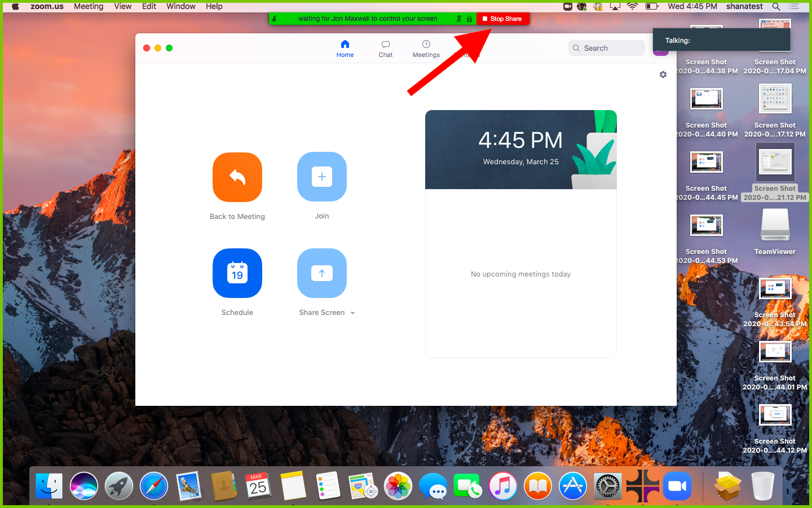Switch to the Meetings tab
The width and height of the screenshot is (812, 508).
pyautogui.click(x=426, y=49)
